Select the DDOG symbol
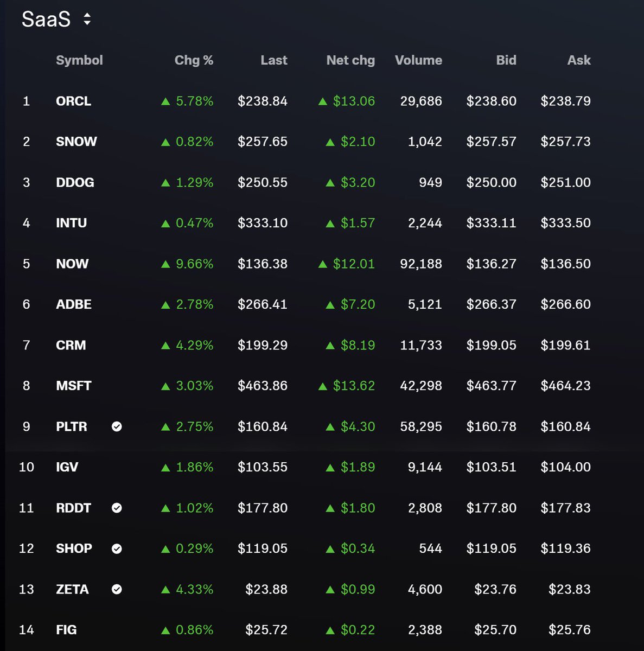Image resolution: width=644 pixels, height=651 pixels. tap(75, 182)
